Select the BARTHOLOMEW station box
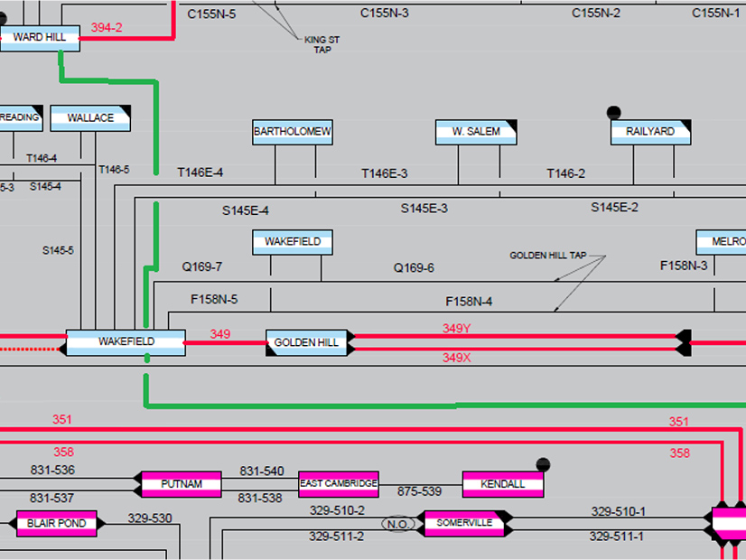The image size is (746, 560). pos(293,132)
